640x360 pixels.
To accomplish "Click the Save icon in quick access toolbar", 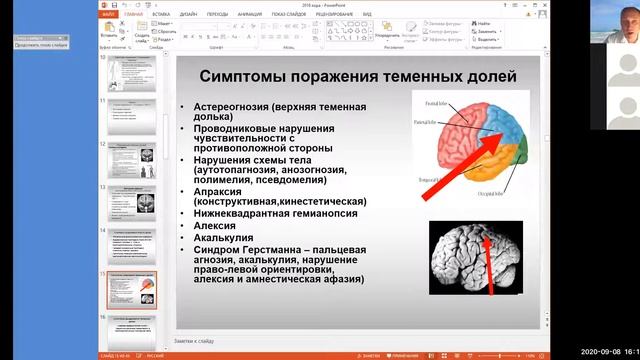I will (x=114, y=5).
